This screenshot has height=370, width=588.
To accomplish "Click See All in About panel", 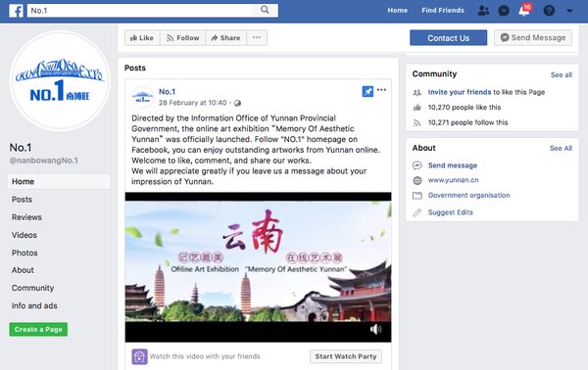I will click(x=561, y=149).
